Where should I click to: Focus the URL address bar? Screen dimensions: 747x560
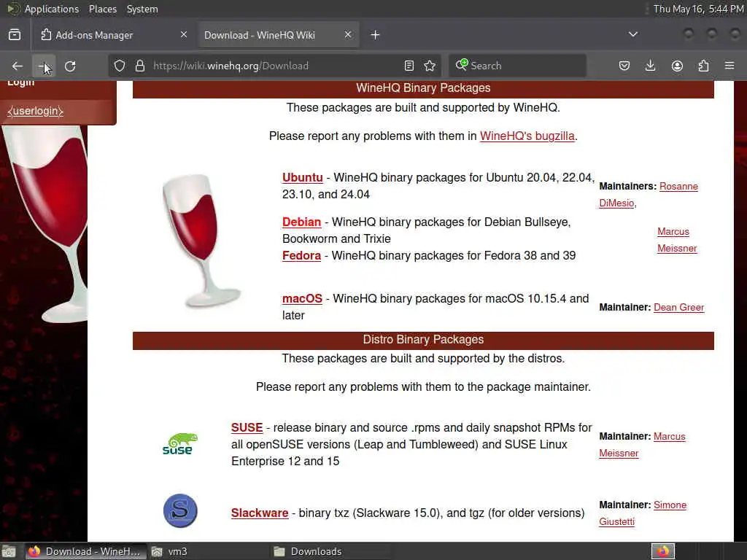click(276, 66)
